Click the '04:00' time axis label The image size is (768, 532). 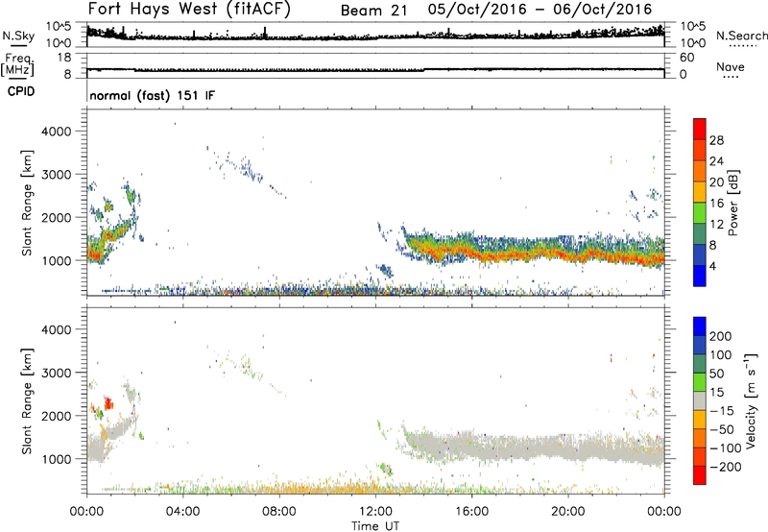point(183,512)
